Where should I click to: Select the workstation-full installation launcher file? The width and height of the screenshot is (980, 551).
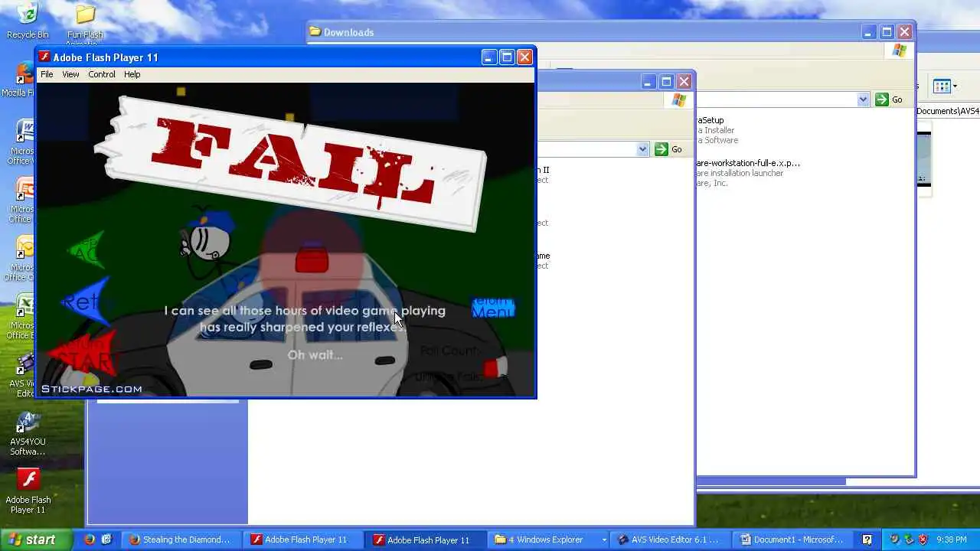point(747,173)
